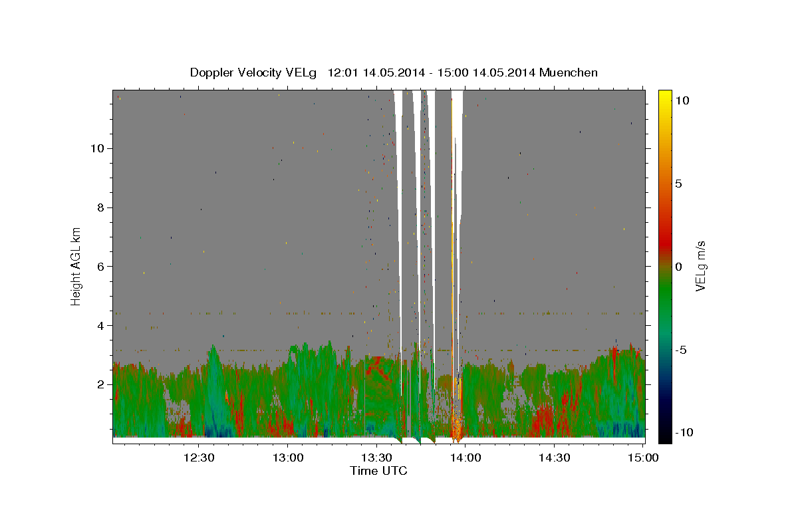This screenshot has width=798, height=532.
Task: Click the 13:30 time tick label
Action: (376, 458)
